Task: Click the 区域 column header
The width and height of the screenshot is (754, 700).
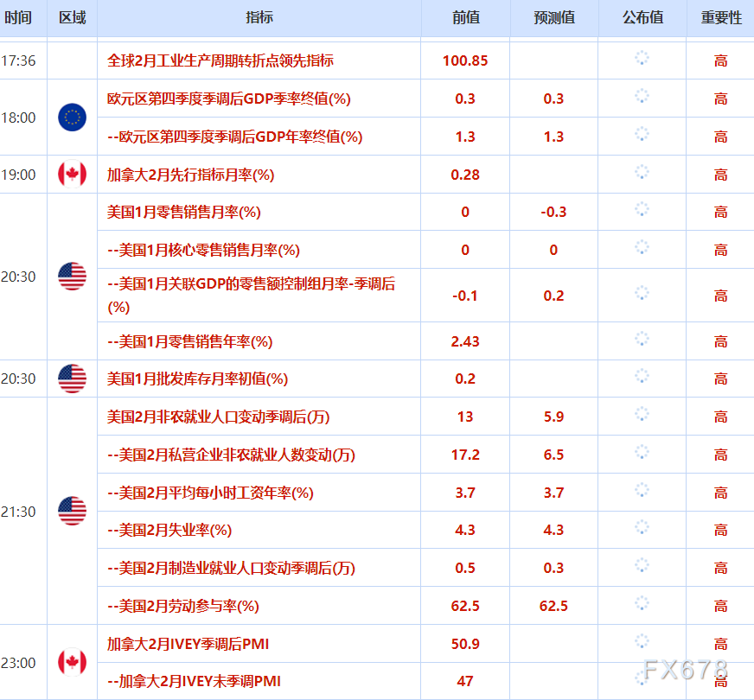Action: coord(72,17)
